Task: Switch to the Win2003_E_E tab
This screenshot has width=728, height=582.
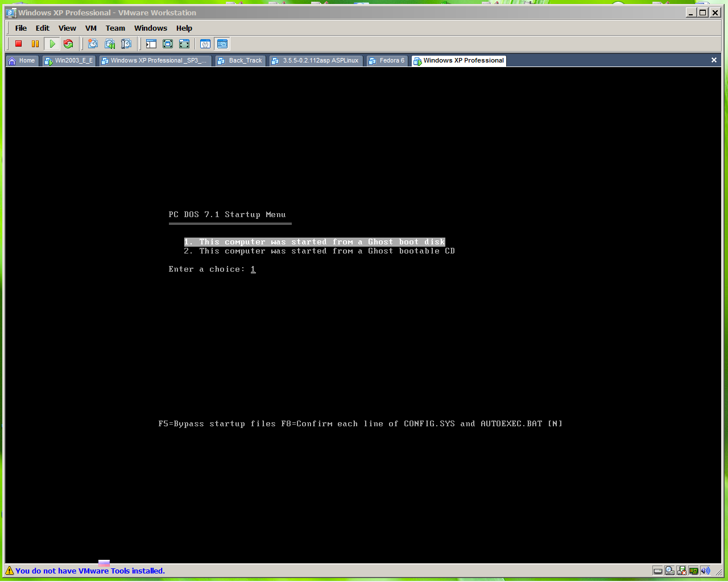Action: [69, 61]
